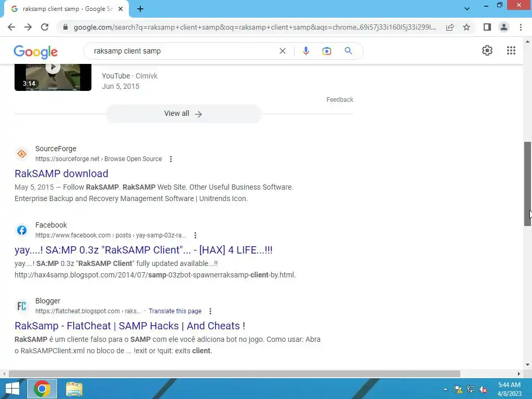Click right arrow of horizontal scrollbar
The image size is (532, 399).
pyautogui.click(x=519, y=374)
